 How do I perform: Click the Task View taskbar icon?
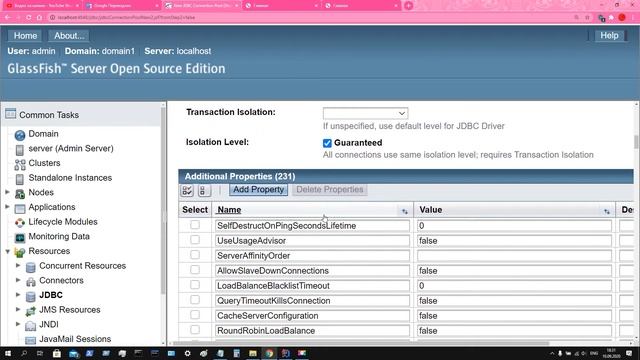[40, 353]
